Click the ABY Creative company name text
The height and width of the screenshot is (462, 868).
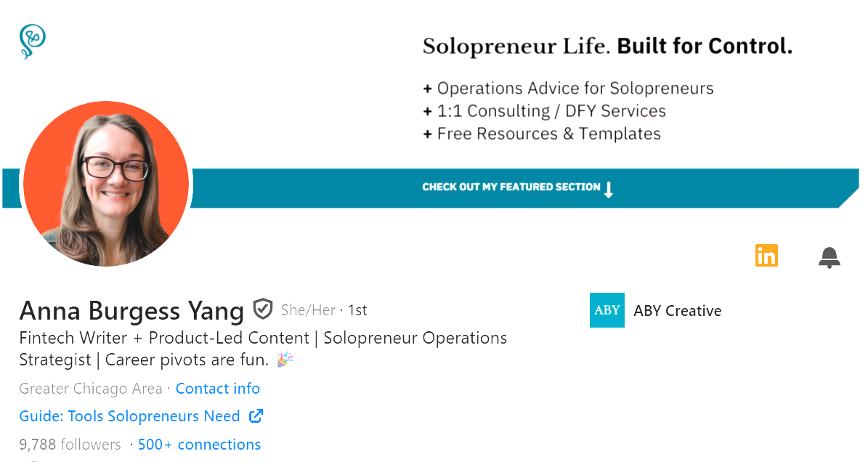pos(677,310)
